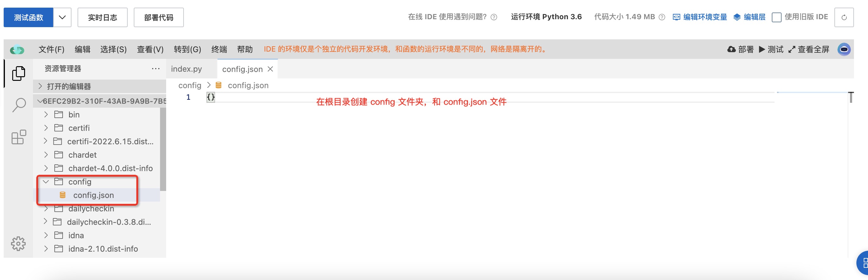
Task: Open the 选择(S) menu
Action: (x=114, y=49)
